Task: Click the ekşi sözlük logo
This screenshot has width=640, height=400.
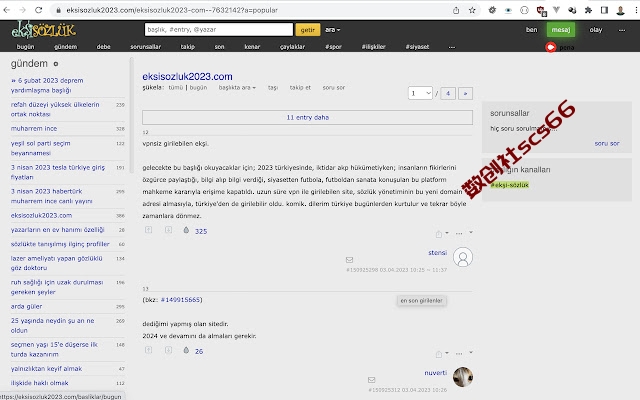Action: point(43,30)
